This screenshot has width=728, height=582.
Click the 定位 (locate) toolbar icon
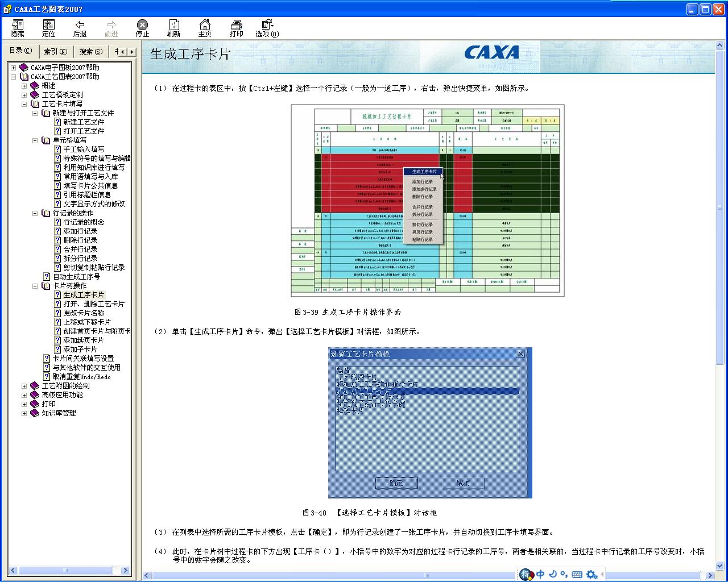point(49,24)
